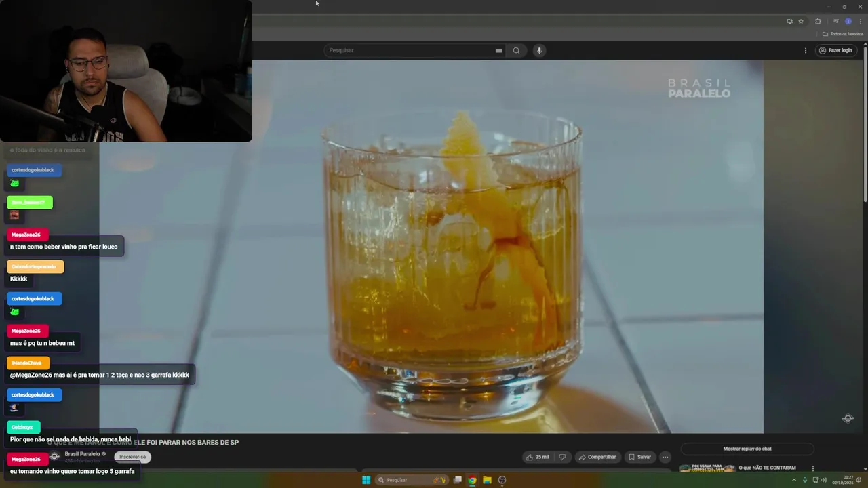The height and width of the screenshot is (488, 868).
Task: Click the Windows taskbar Pesquisar search box
Action: (412, 480)
